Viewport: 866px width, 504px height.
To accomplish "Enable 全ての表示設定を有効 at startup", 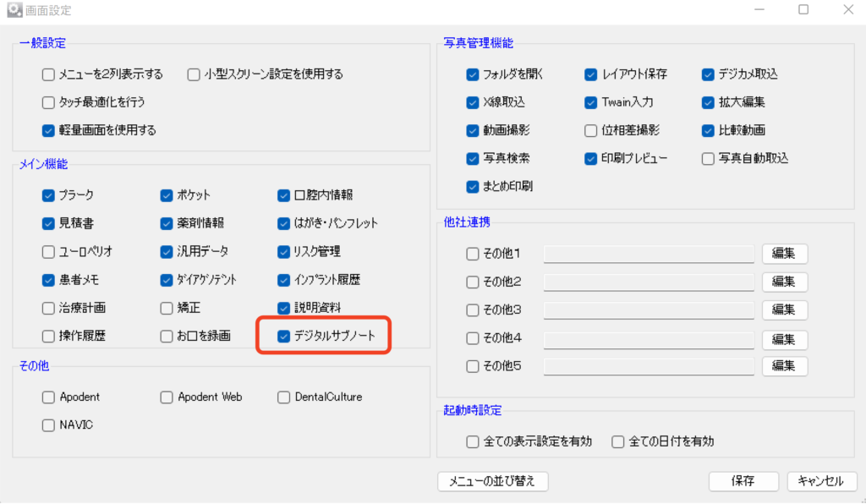I will [x=473, y=441].
